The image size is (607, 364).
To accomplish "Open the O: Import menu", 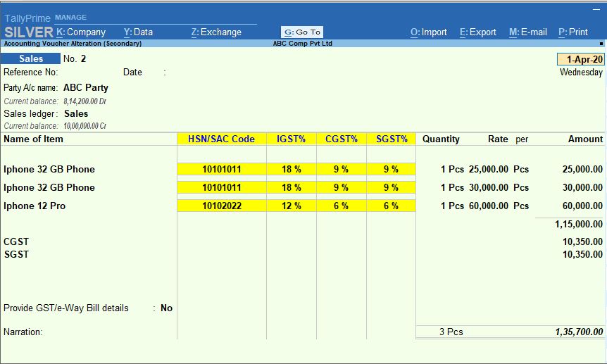I will [429, 32].
